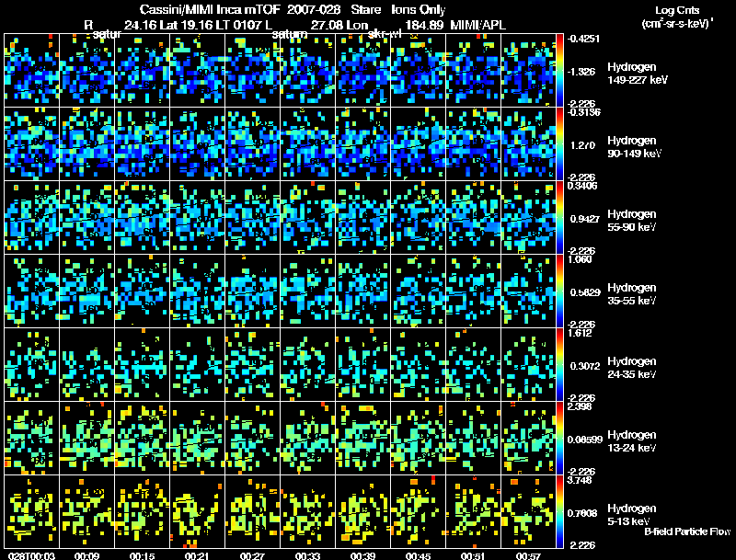Click the '-1.326' color bar value

(581, 72)
